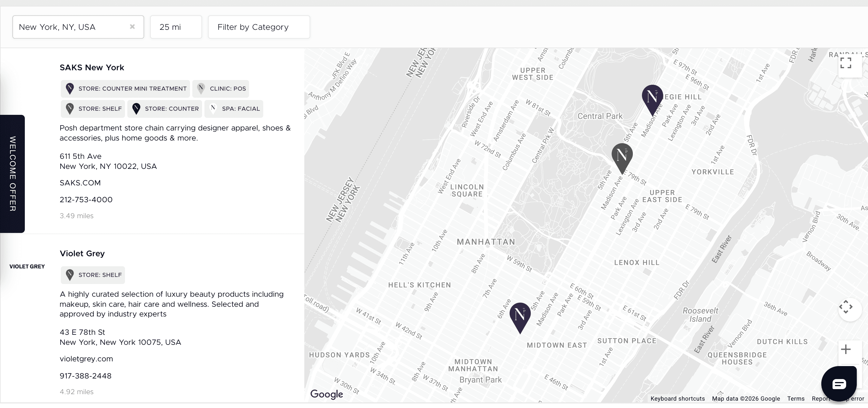Expand the Filter by Category dropdown

pos(259,27)
